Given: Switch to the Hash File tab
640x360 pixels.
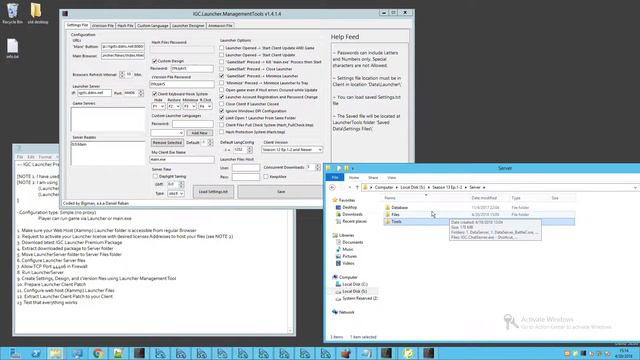Looking at the screenshot, I should pyautogui.click(x=125, y=25).
